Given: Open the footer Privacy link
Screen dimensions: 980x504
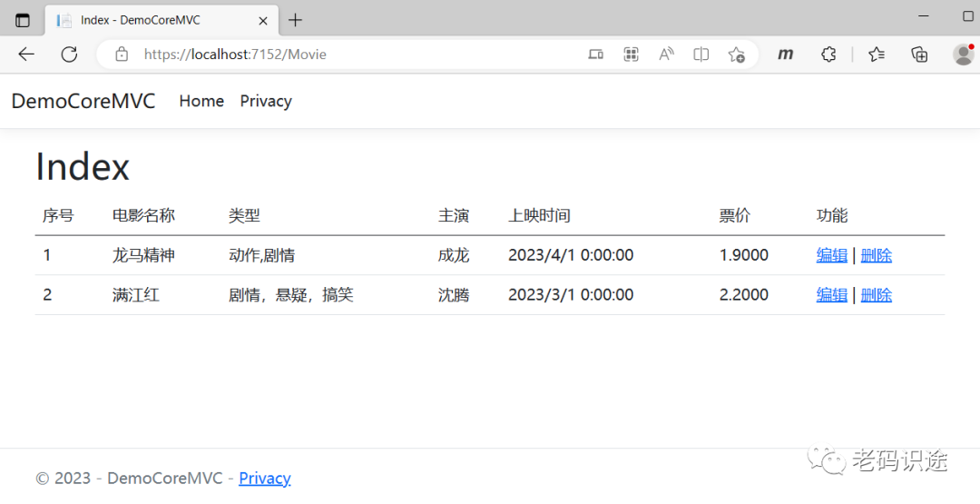Looking at the screenshot, I should click(264, 478).
